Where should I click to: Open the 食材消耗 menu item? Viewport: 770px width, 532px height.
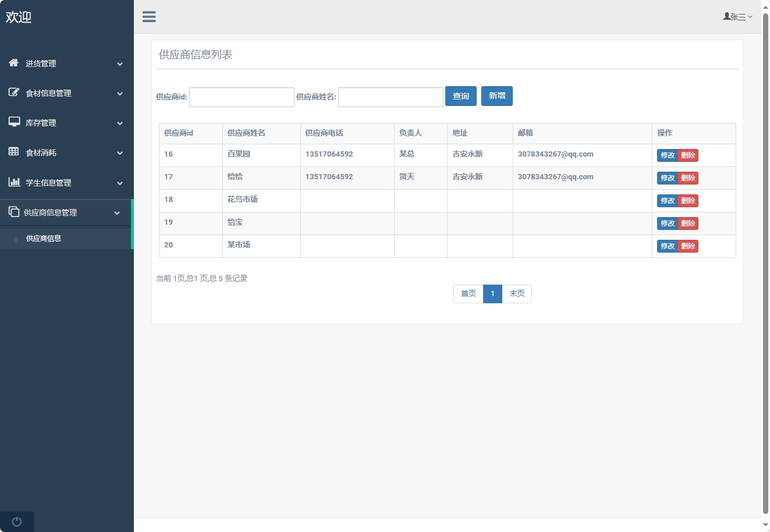(x=41, y=152)
